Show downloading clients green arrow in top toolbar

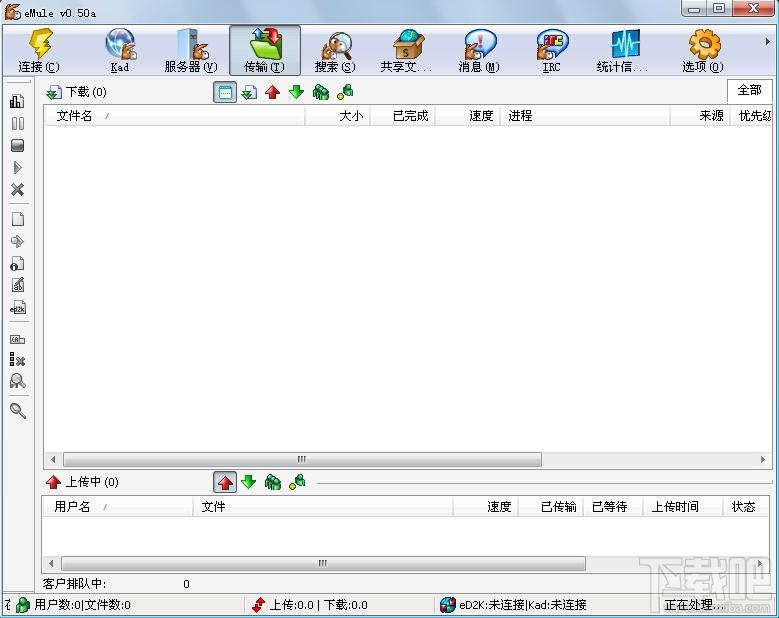[297, 92]
